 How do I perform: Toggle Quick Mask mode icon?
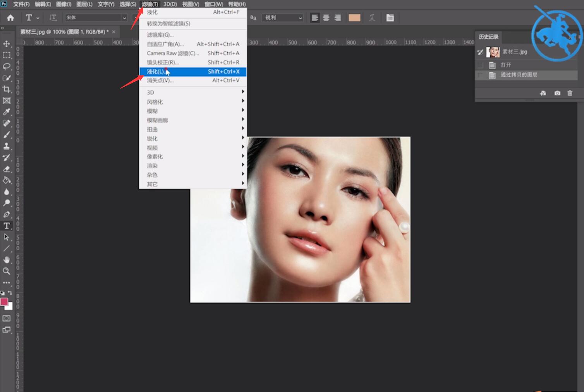[x=7, y=318]
